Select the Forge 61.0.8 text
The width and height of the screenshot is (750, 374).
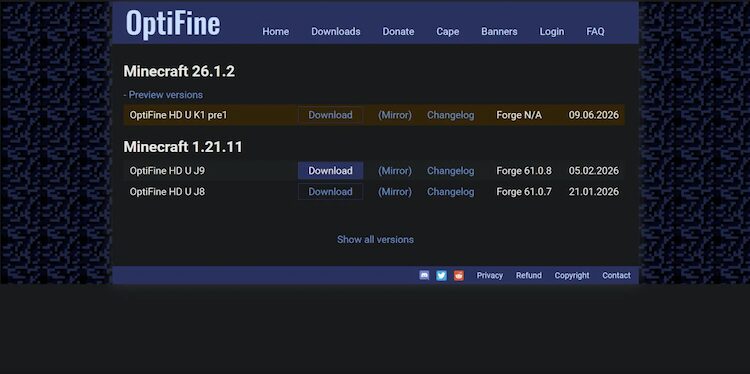coord(524,171)
